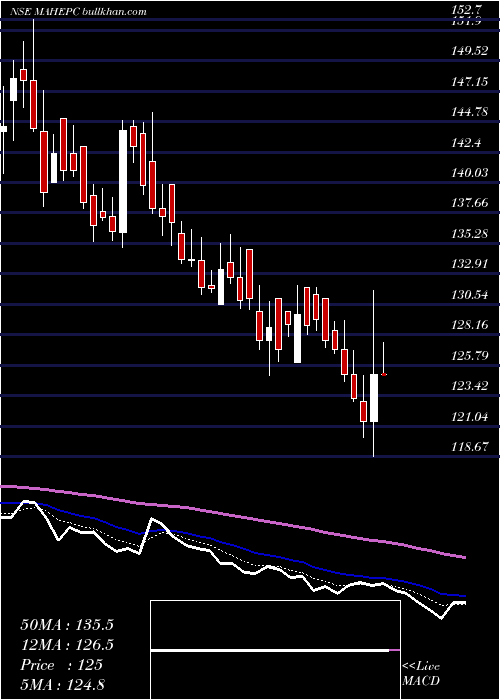Click the 123.42 price level label
The image size is (500, 700).
coord(468,386)
